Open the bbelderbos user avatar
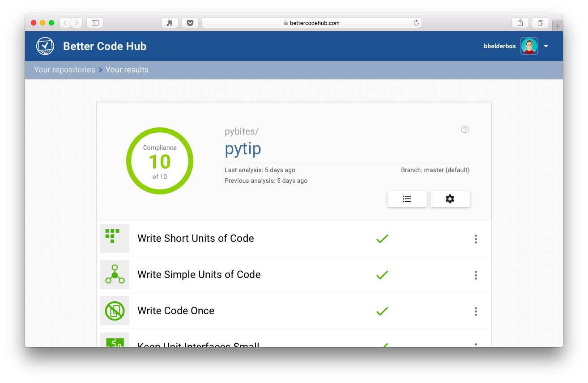This screenshot has height=383, width=588. point(529,46)
